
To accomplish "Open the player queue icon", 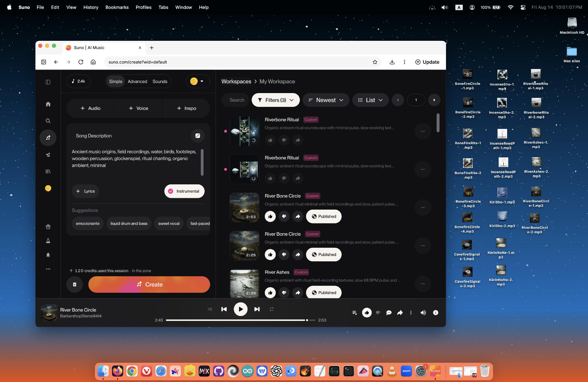I will click(x=355, y=313).
